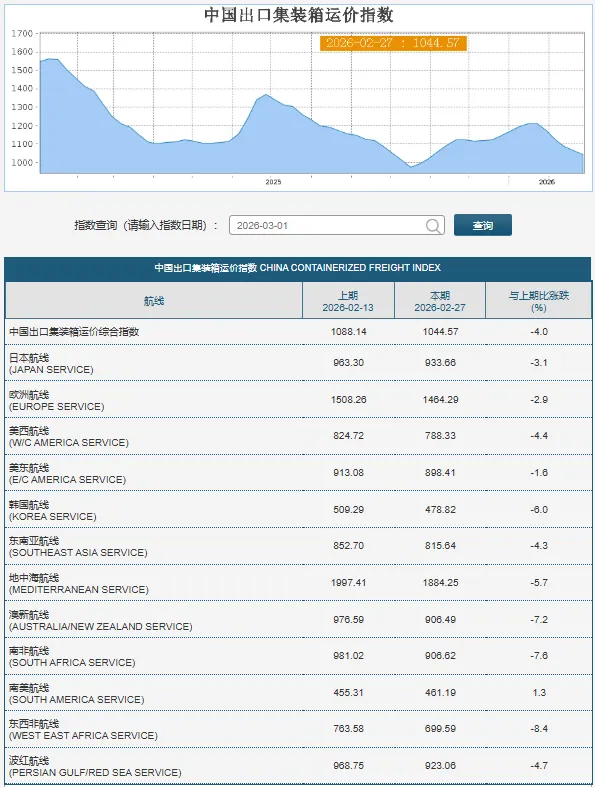Image resolution: width=595 pixels, height=788 pixels.
Task: Select the MEDITERRANEAN SERVICE route row
Action: point(298,583)
